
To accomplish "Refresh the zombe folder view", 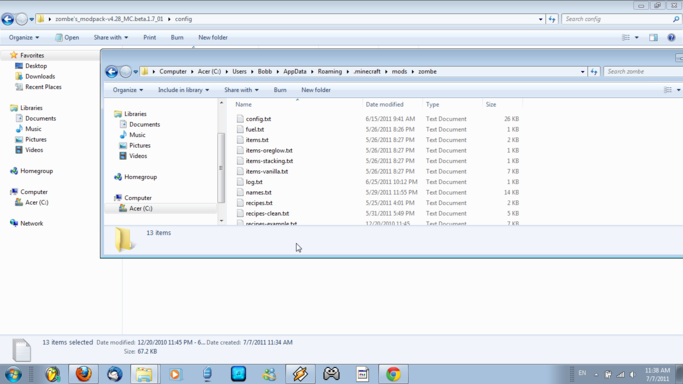I will (x=594, y=71).
